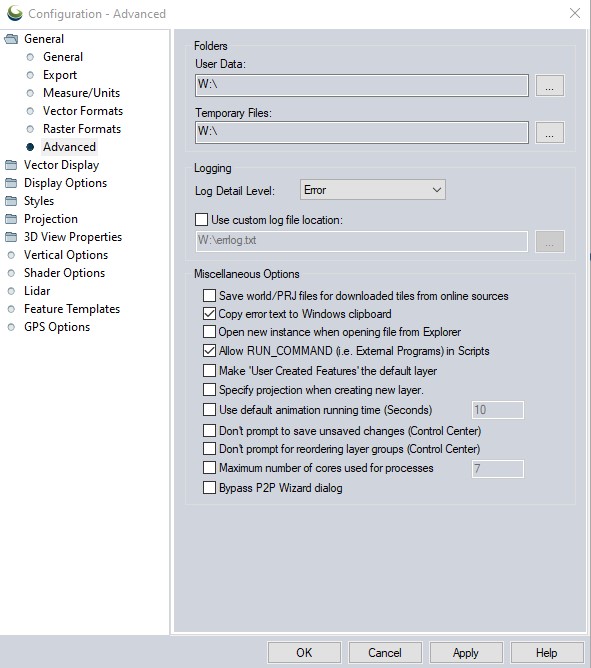Expand the Projection folder icon
The width and height of the screenshot is (591, 668).
(x=11, y=219)
